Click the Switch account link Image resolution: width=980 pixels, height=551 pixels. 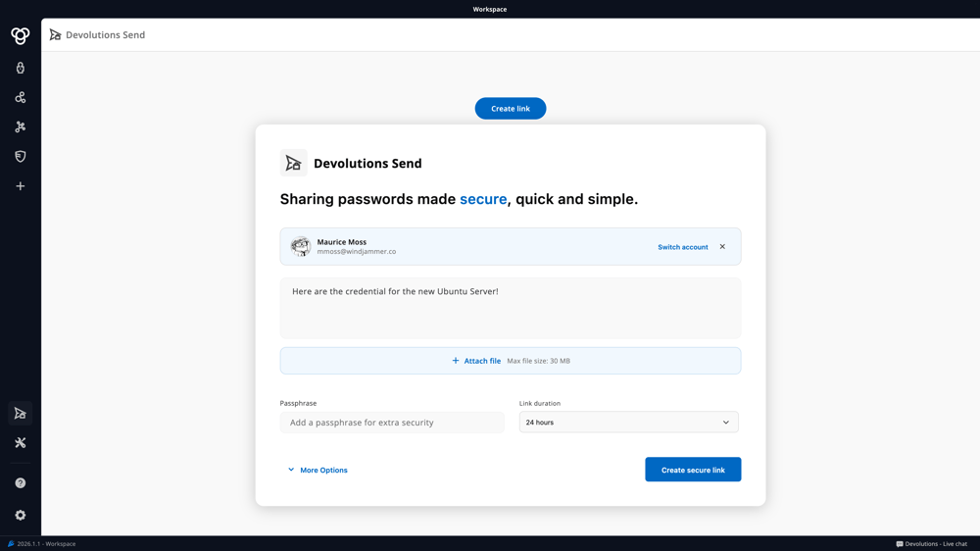tap(682, 247)
